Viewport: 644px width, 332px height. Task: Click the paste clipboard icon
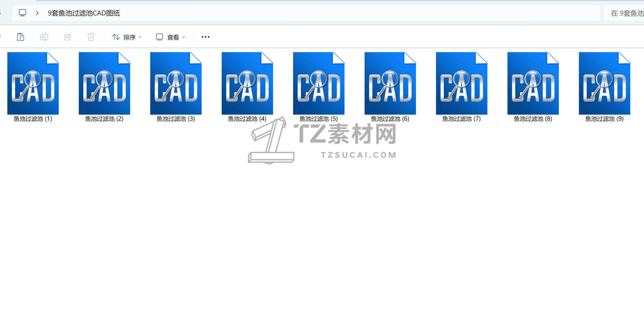20,37
